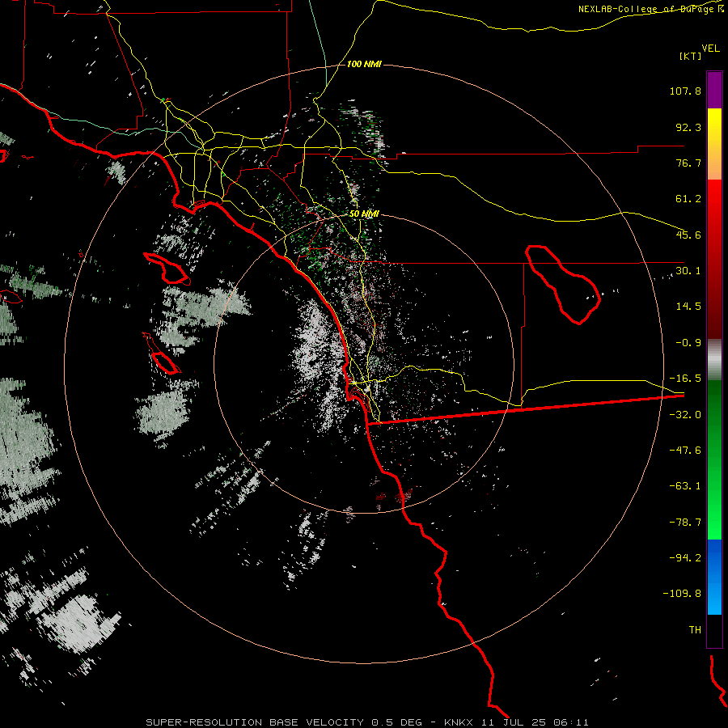Select the -63.1 velocity scale value

click(685, 486)
